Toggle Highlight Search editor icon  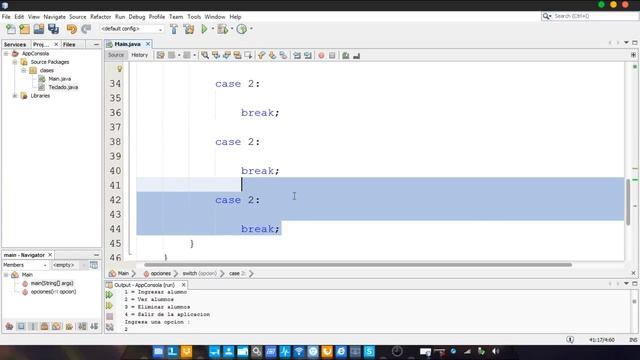point(237,55)
